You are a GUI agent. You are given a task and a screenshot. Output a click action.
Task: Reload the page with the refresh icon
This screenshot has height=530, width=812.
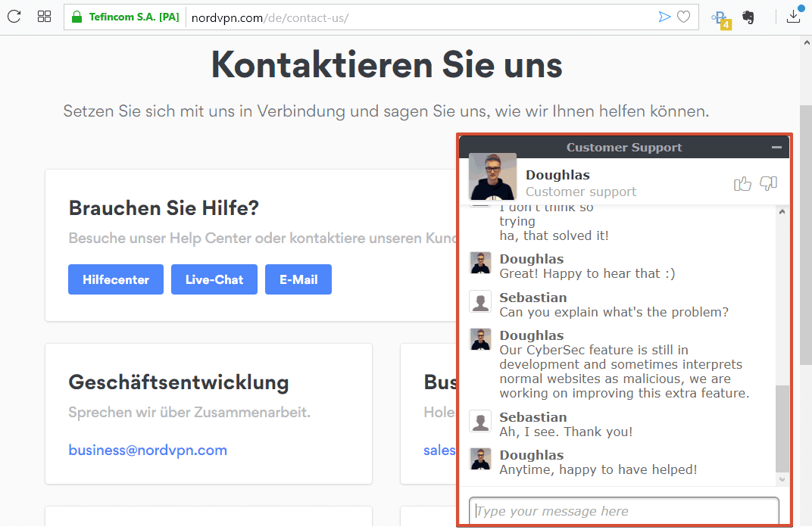(14, 17)
